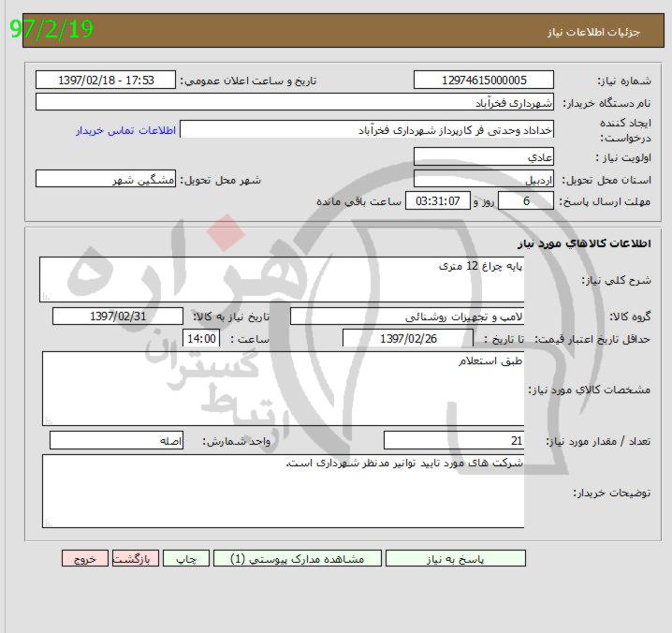Image resolution: width=672 pixels, height=633 pixels.
Task: Focus the شرح کلی نیاز text area
Action: coord(281,279)
